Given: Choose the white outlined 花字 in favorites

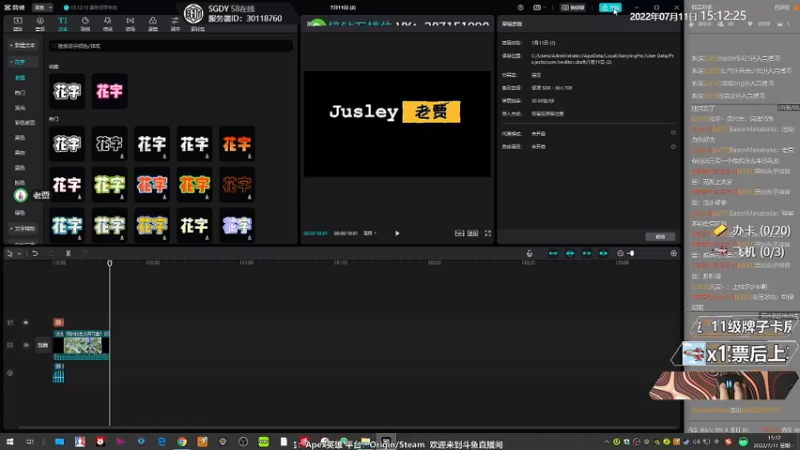Looking at the screenshot, I should point(67,91).
